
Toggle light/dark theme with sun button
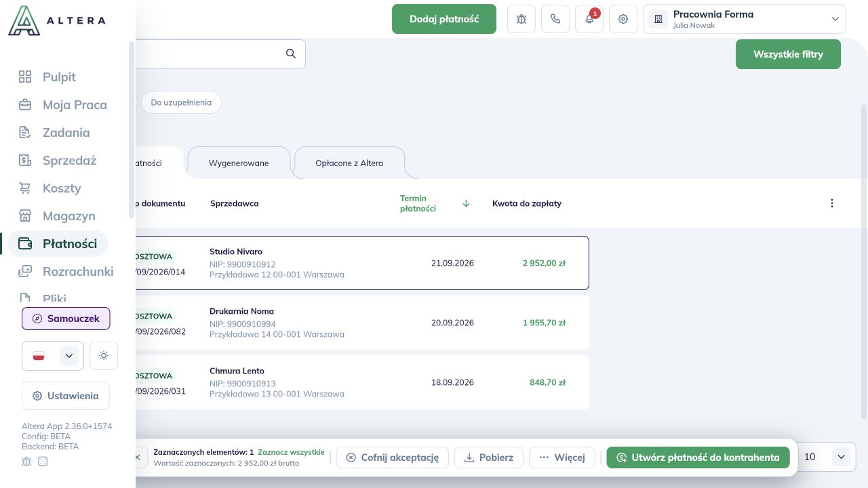pyautogui.click(x=104, y=356)
